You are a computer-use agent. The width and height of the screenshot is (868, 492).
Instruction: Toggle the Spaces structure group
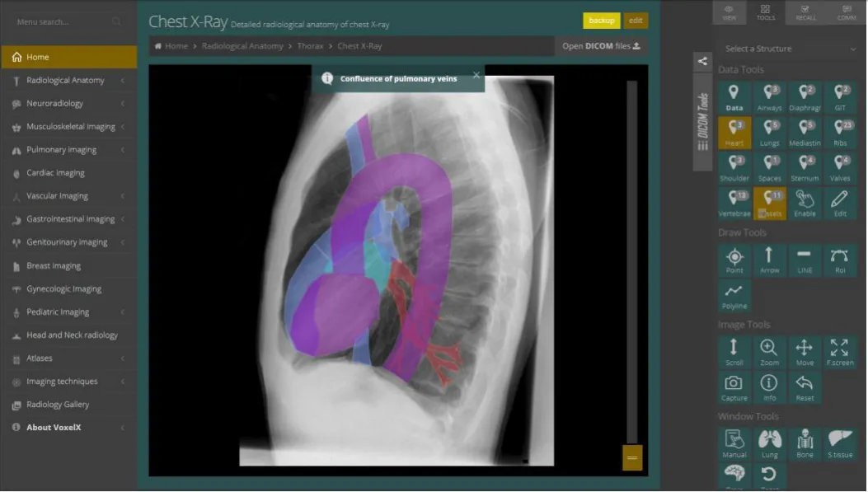tap(769, 168)
